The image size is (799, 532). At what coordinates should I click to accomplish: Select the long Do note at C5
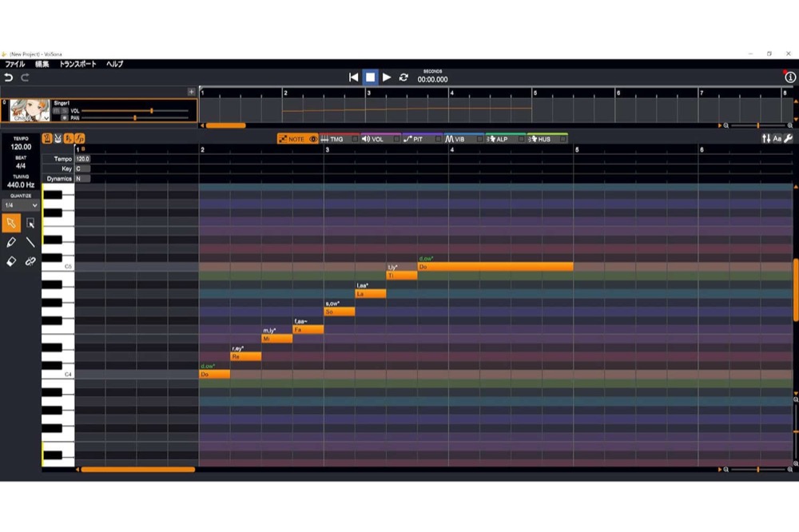coord(495,267)
